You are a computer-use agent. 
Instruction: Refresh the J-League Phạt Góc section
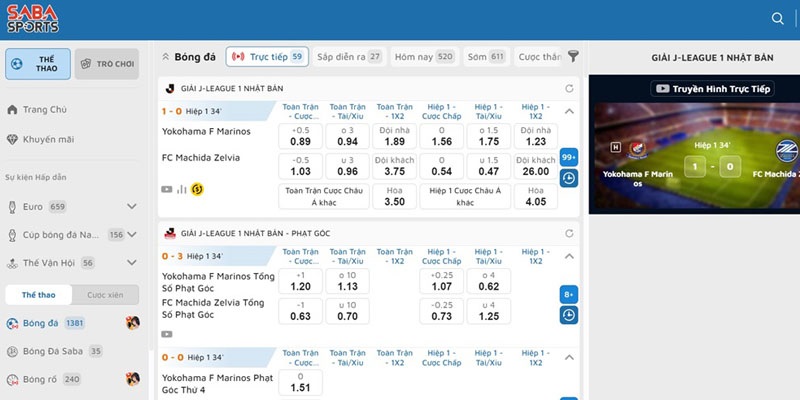click(569, 233)
